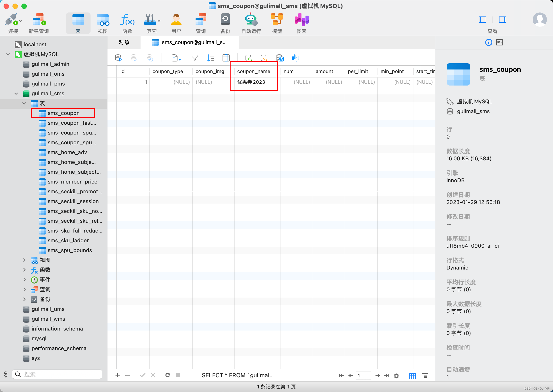Switch to the 对象 tab
This screenshot has width=553, height=392.
coord(124,43)
